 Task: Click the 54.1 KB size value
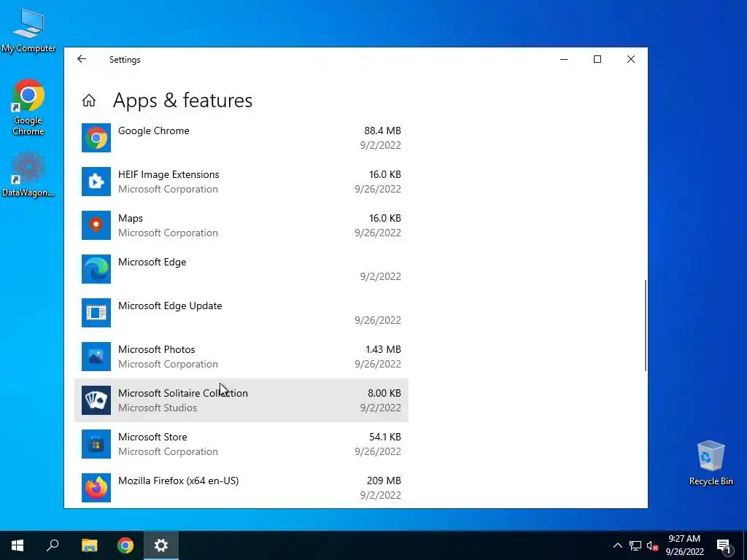pyautogui.click(x=385, y=437)
